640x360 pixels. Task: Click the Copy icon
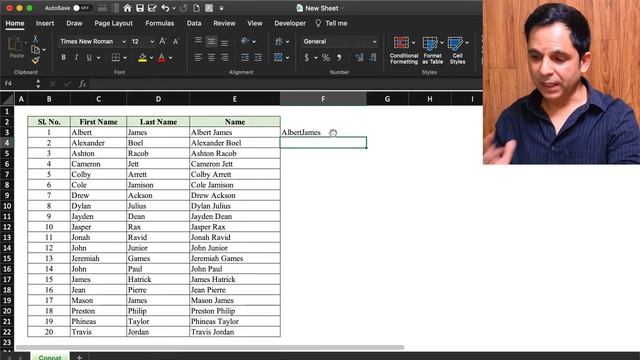coord(36,49)
